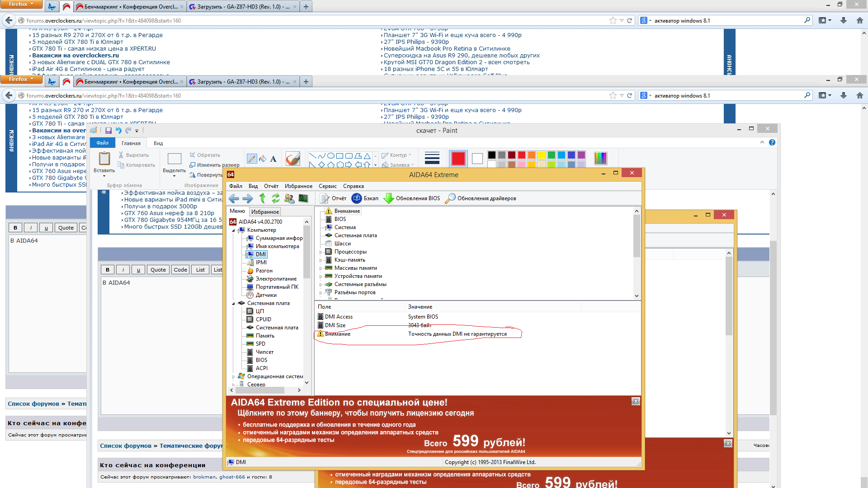Click AIDA64 back navigation arrow
Image resolution: width=868 pixels, height=488 pixels.
click(x=234, y=198)
